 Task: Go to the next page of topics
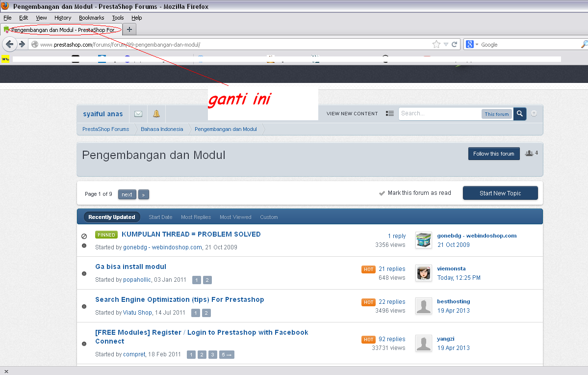pos(127,194)
